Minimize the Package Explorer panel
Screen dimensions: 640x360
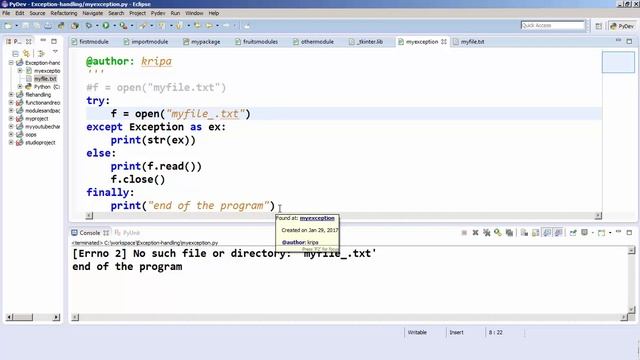(43, 41)
